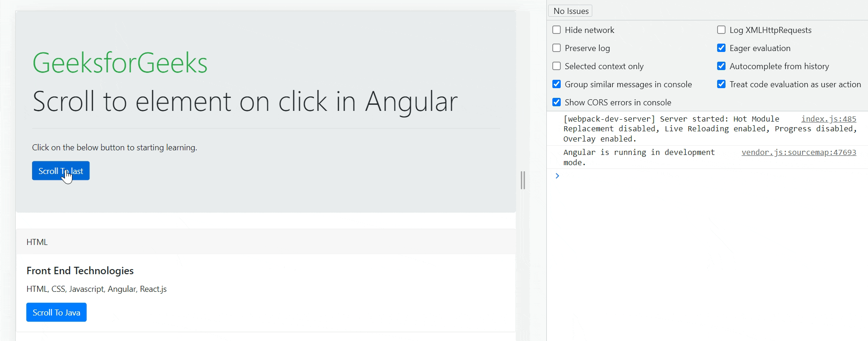868x341 pixels.
Task: Click the 'Scroll to element on click in Angular' heading
Action: [245, 101]
